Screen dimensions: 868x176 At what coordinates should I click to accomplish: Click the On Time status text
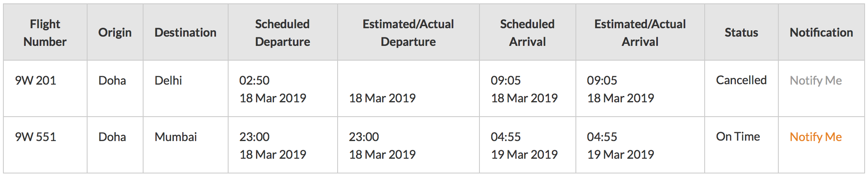pos(738,136)
